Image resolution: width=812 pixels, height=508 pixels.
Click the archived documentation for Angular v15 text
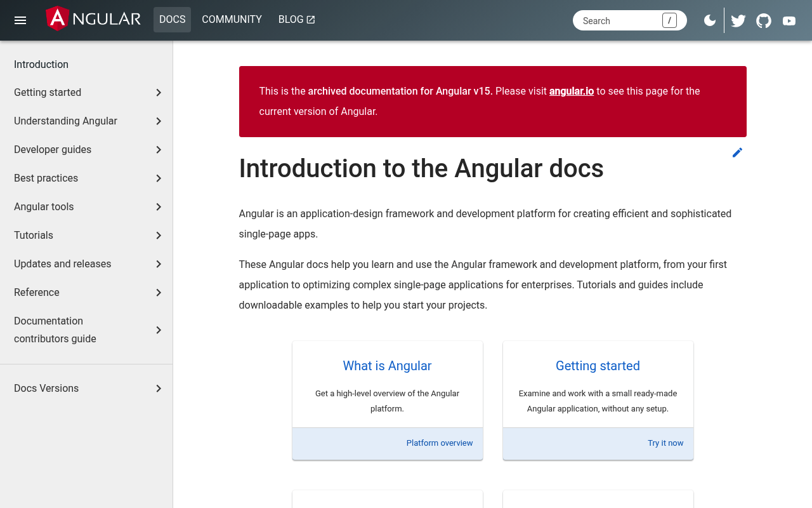point(400,91)
